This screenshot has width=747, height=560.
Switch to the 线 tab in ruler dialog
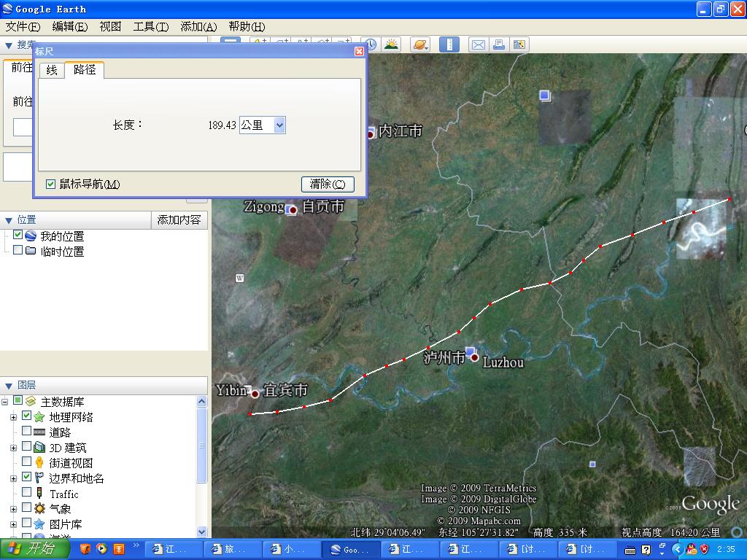pos(52,71)
